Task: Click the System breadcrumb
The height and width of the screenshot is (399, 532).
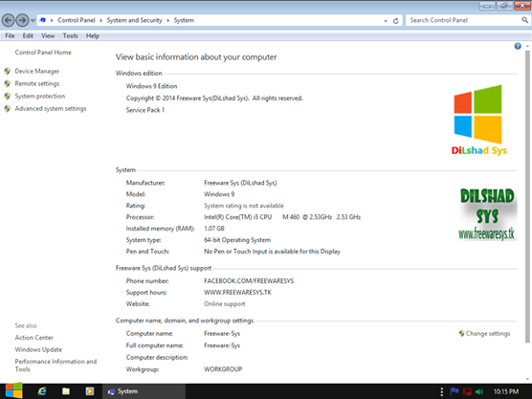Action: pos(184,20)
